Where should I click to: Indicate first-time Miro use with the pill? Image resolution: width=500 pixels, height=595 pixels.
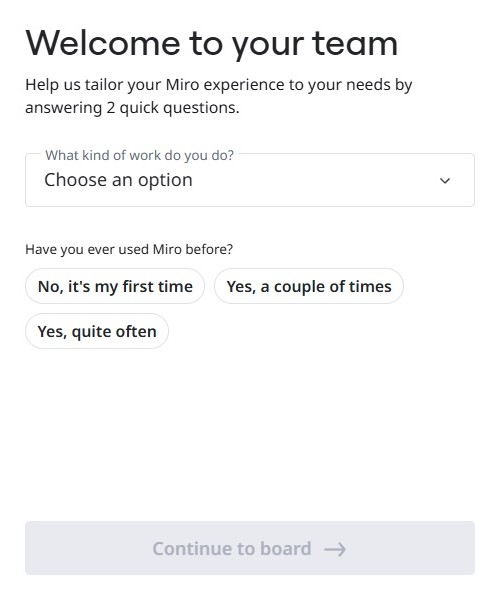point(115,286)
